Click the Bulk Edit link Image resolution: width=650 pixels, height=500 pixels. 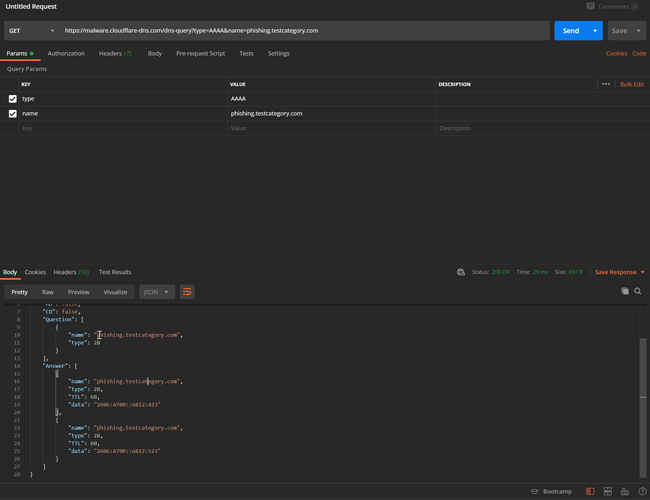tap(632, 84)
